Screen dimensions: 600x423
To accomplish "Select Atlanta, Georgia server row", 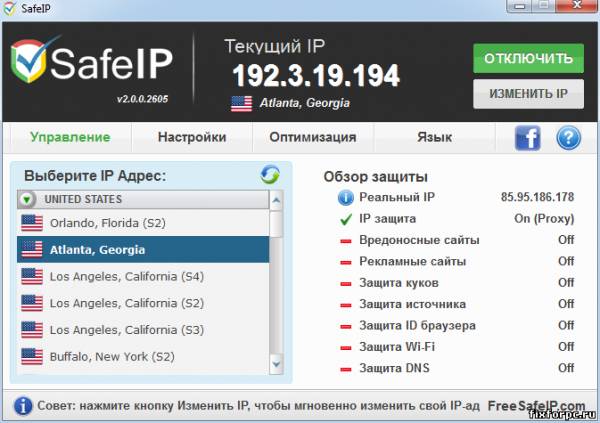I will click(143, 250).
